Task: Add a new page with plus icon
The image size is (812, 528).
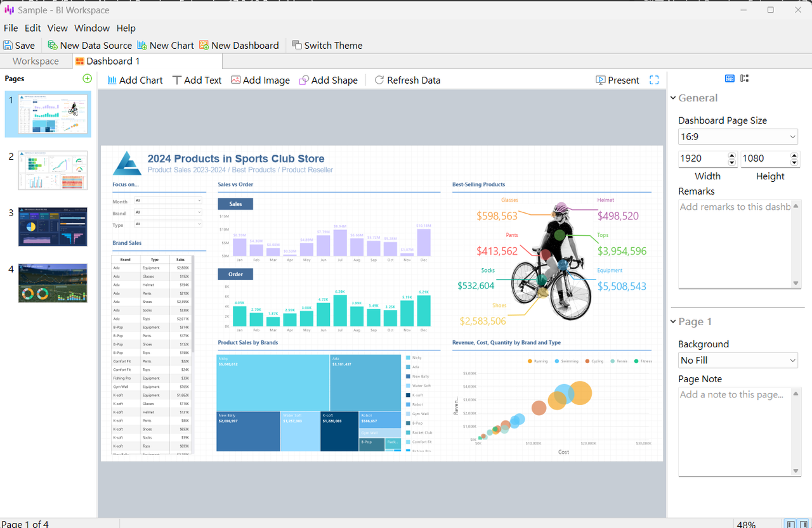Action: click(88, 79)
